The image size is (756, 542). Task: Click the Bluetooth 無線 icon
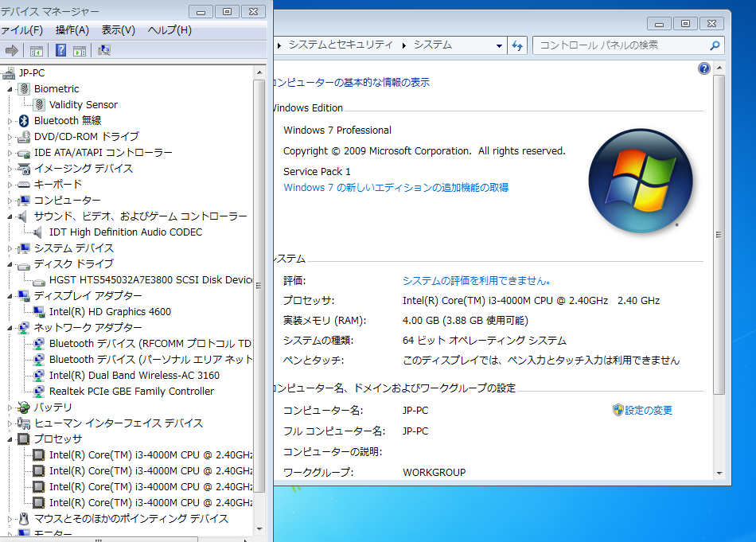click(x=24, y=120)
